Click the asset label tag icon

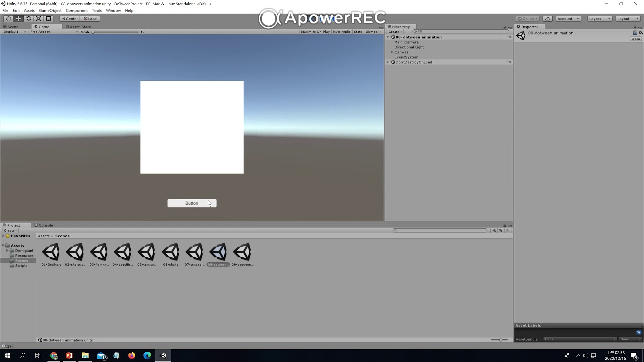639,332
